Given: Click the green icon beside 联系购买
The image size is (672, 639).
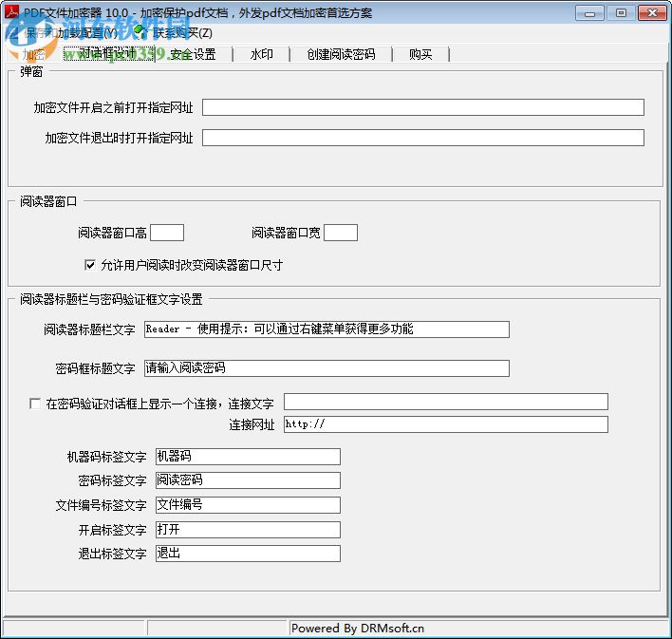Looking at the screenshot, I should point(140,31).
